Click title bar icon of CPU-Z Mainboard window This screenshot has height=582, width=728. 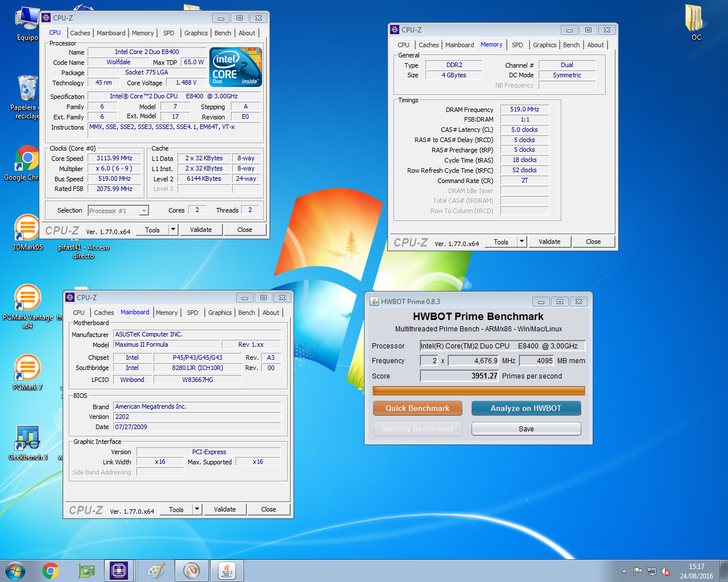coord(70,297)
